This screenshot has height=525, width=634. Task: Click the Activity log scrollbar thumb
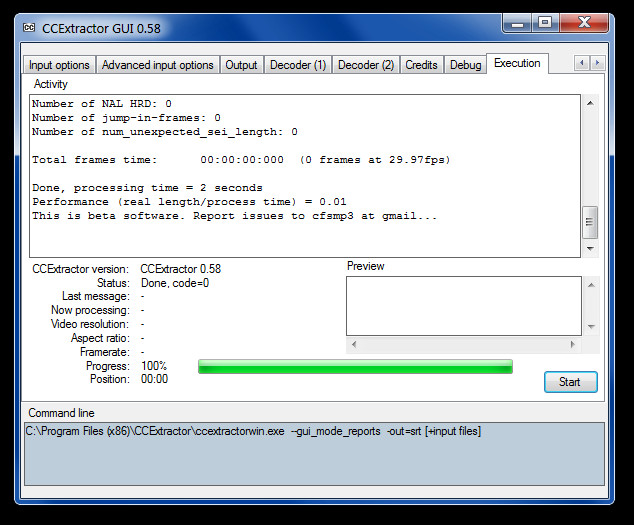(590, 222)
